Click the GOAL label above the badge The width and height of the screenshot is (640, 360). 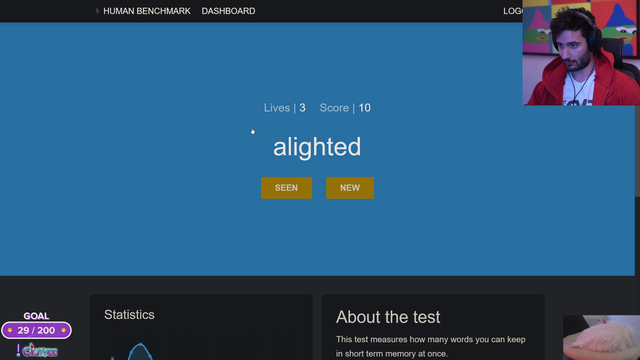[36, 316]
